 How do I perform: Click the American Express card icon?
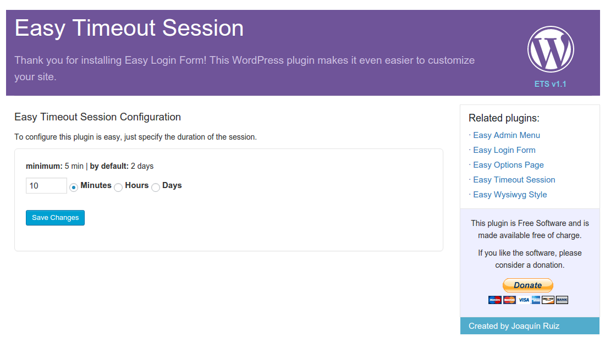536,300
